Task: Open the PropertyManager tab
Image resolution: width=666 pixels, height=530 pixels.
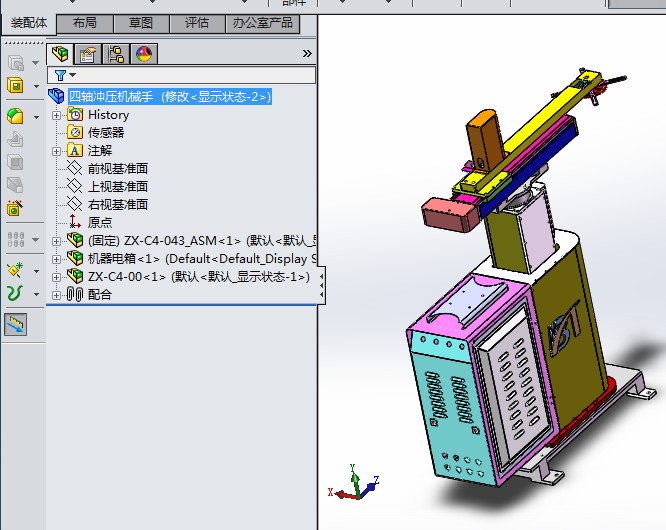Action: coord(88,54)
